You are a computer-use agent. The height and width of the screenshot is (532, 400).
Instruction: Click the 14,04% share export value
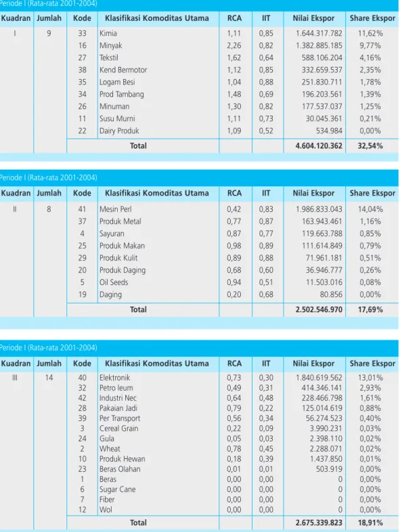370,209
